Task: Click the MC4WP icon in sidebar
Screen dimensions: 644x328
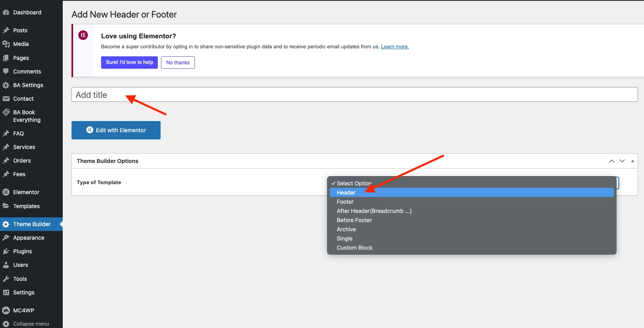Action: 6,310
